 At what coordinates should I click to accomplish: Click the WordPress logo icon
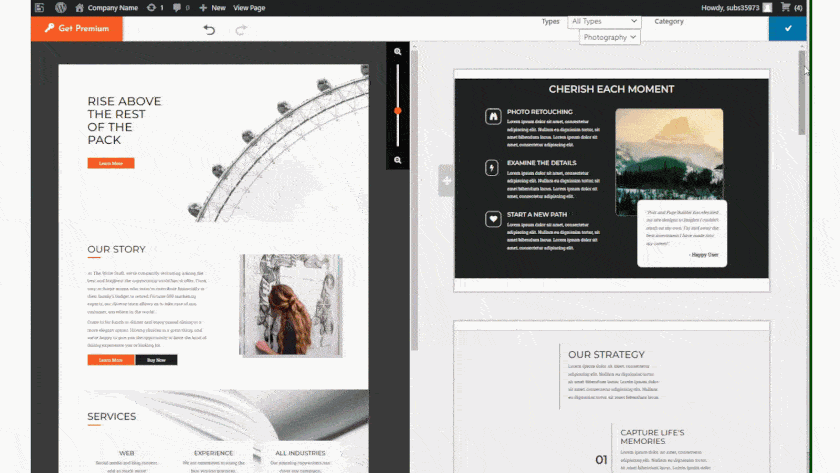coord(61,7)
